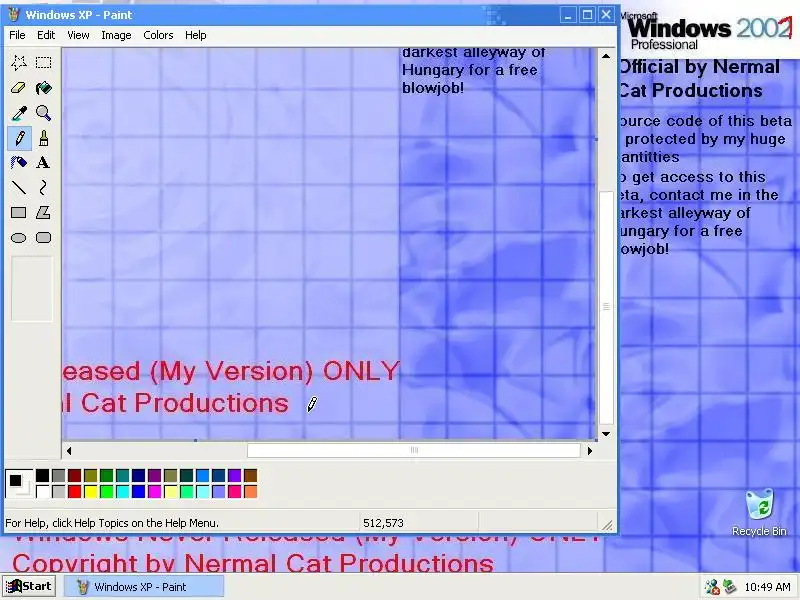Click the horizontal scrollbar thumb
Image resolution: width=800 pixels, height=600 pixels.
[414, 451]
